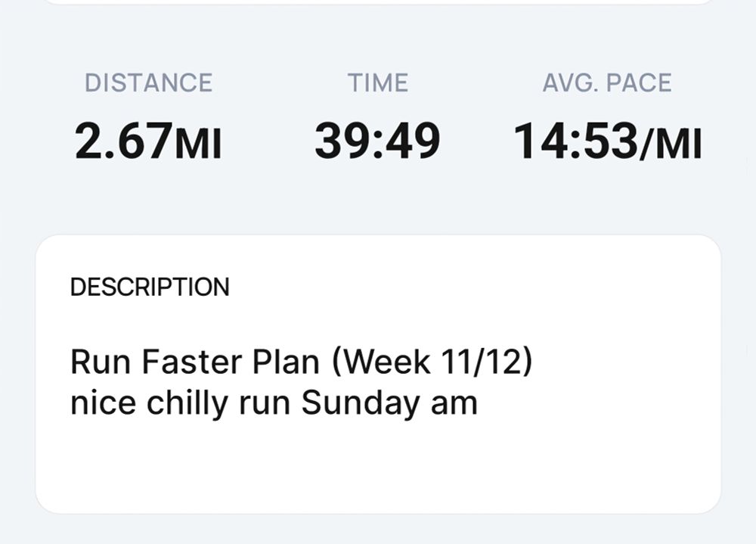Click the 39:49 time value
The image size is (756, 544).
[x=377, y=141]
